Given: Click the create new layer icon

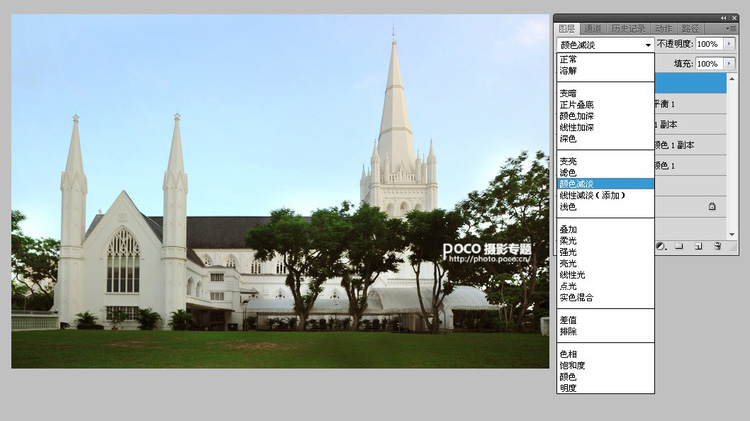Looking at the screenshot, I should pyautogui.click(x=698, y=246).
